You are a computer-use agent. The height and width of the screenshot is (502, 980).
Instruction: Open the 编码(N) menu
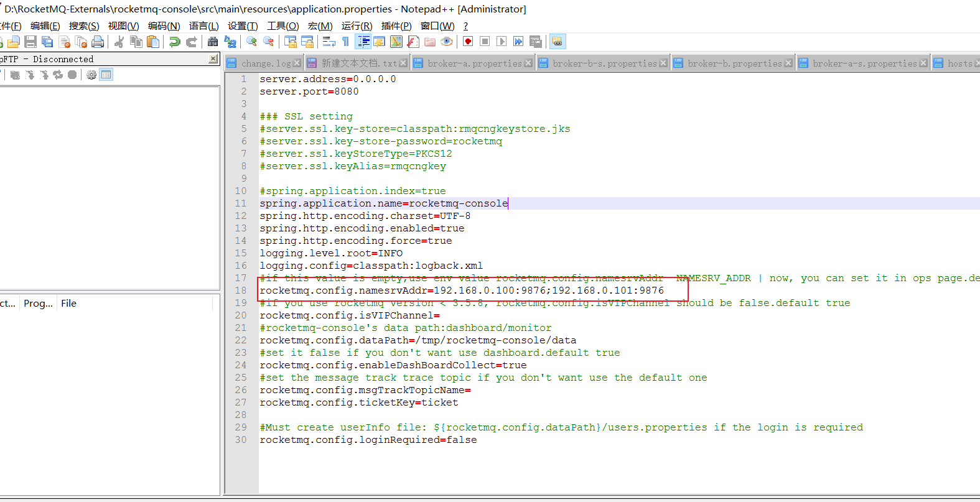[x=164, y=26]
